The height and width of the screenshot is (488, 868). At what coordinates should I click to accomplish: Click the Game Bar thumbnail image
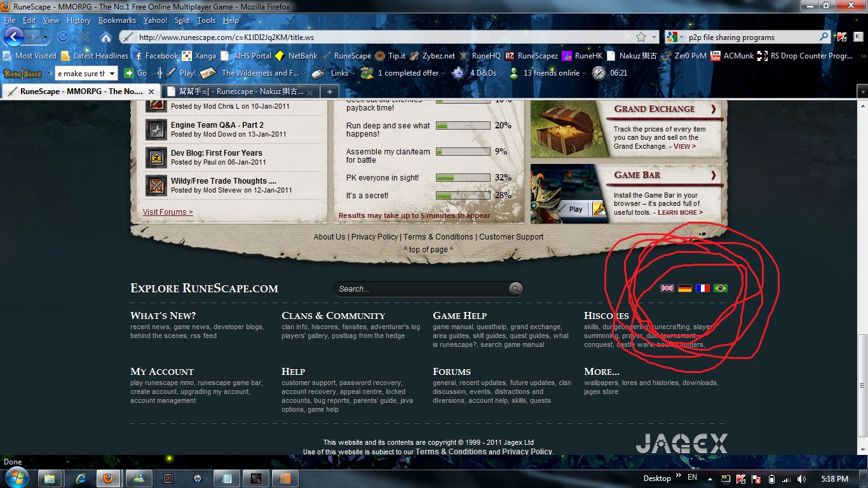tap(569, 194)
